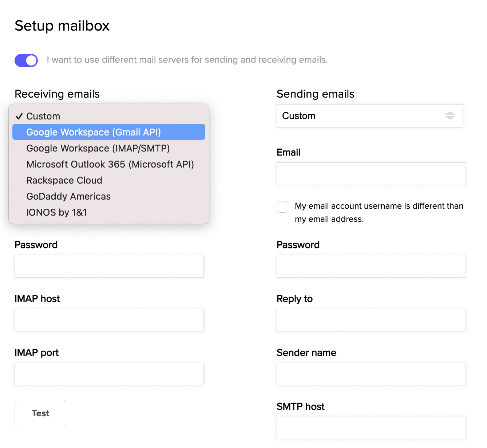The height and width of the screenshot is (448, 487).
Task: Click the Sending Password field
Action: coord(371,266)
